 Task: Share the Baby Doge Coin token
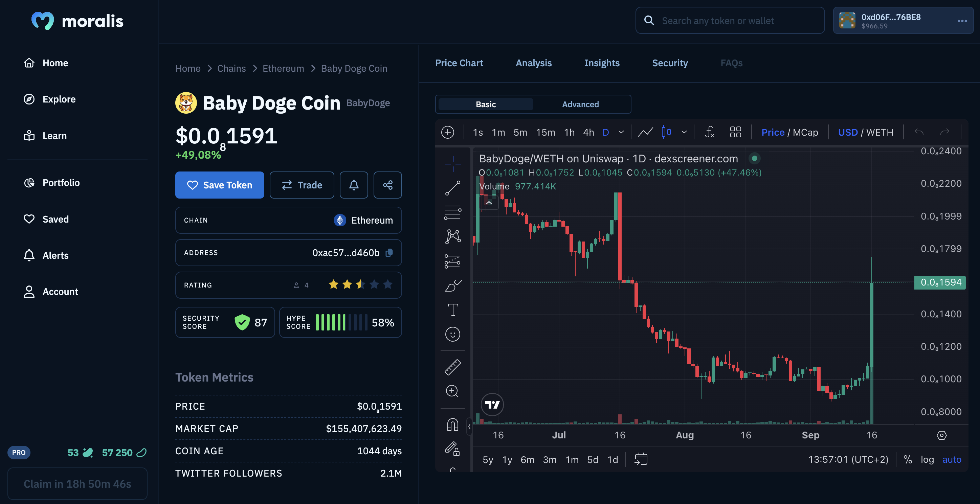point(388,185)
